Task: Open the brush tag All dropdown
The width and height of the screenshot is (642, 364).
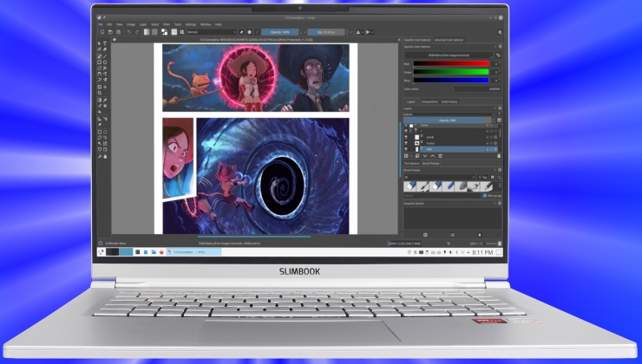Action: coord(439,178)
